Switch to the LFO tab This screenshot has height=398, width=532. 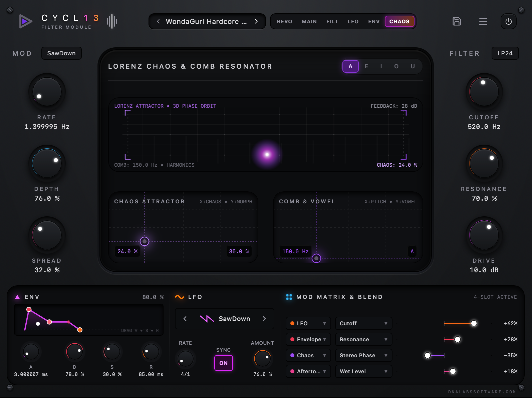(x=353, y=21)
